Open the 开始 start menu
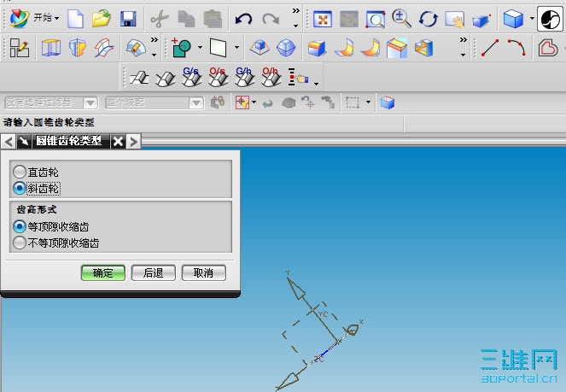This screenshot has height=392, width=566. pyautogui.click(x=34, y=18)
